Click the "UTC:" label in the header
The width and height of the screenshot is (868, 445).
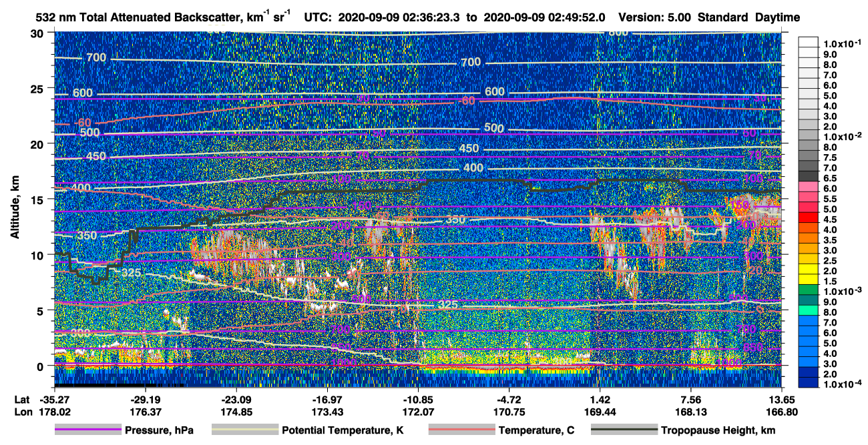coord(318,17)
